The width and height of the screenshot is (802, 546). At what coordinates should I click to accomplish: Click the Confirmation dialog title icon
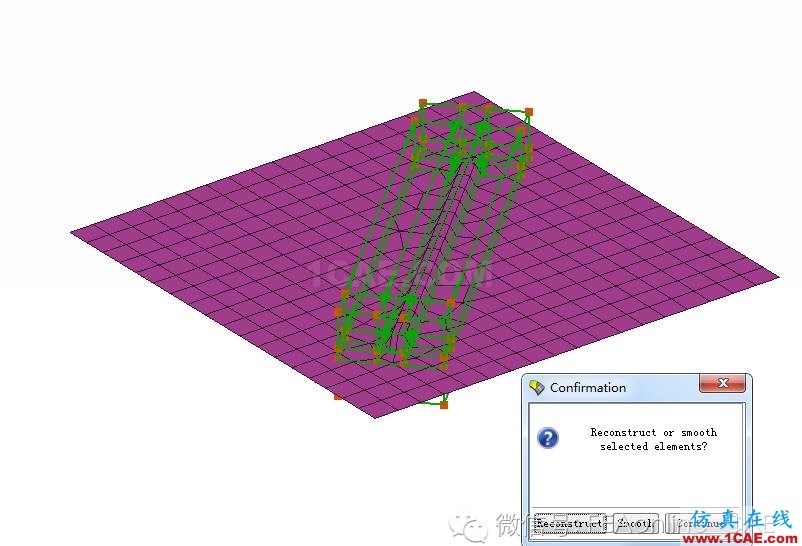click(x=537, y=387)
